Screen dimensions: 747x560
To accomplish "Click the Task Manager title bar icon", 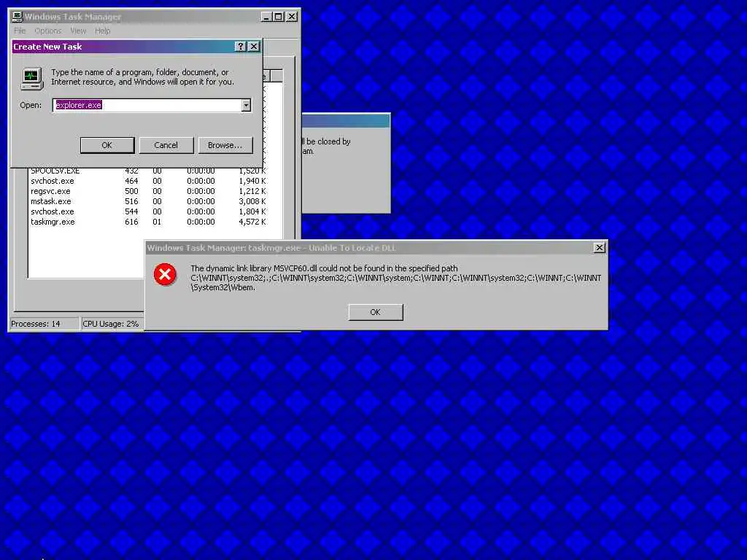I will pyautogui.click(x=18, y=17).
